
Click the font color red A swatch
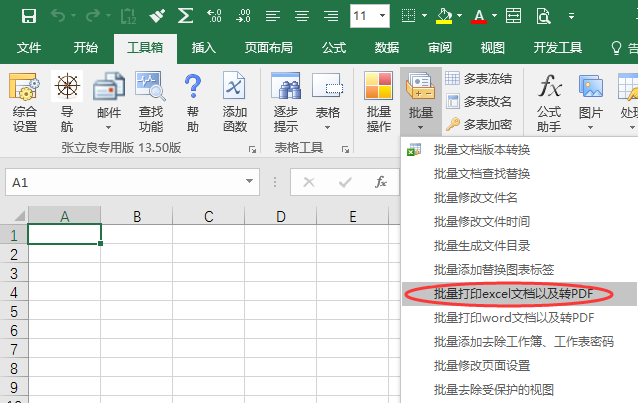(479, 16)
